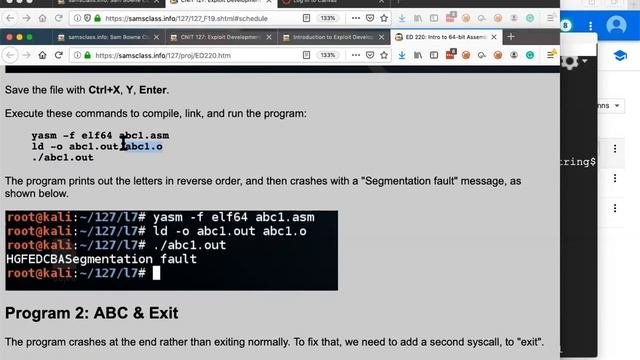The width and height of the screenshot is (640, 360).
Task: Open first three-dot row menu at right
Action: [x=615, y=149]
